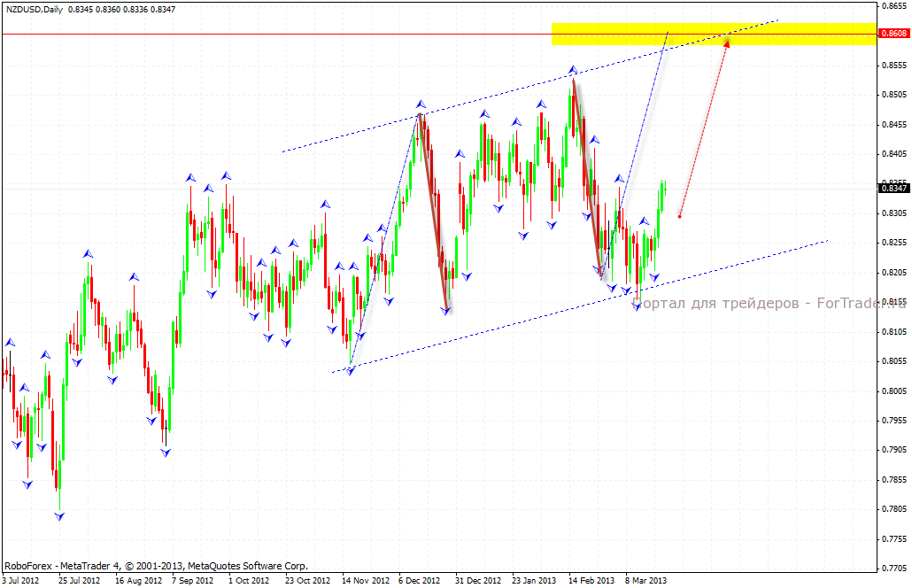The height and width of the screenshot is (588, 912).
Task: Click the RoboForex MetaTrader 4 copyright text
Action: coord(156,565)
